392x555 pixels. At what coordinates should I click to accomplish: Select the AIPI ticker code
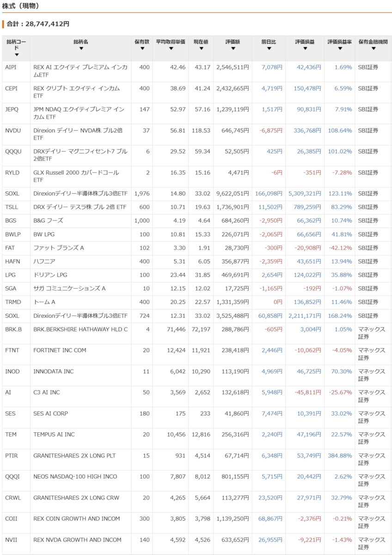coord(11,68)
